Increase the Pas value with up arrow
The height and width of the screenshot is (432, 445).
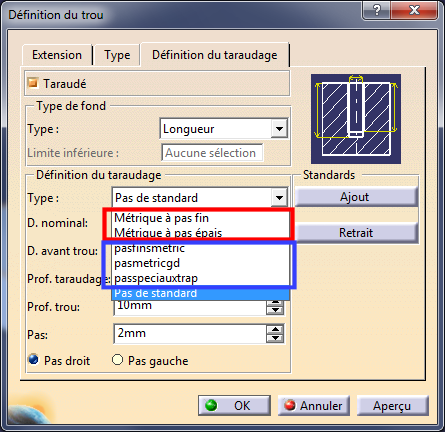point(275,330)
